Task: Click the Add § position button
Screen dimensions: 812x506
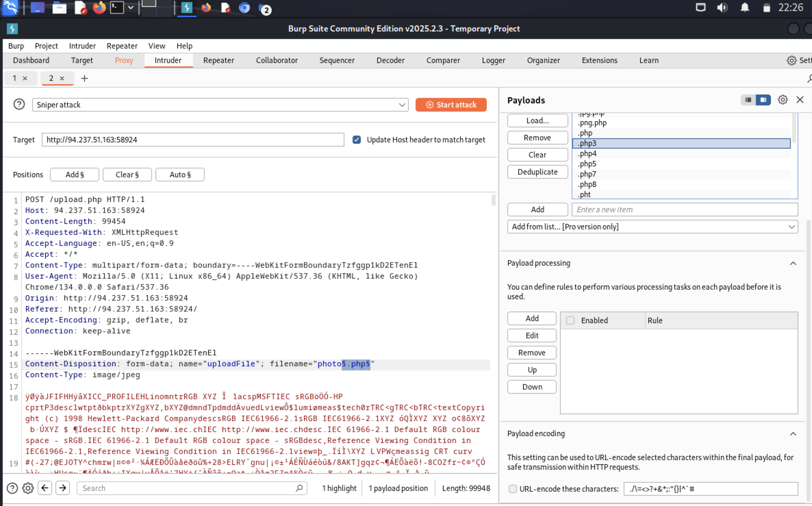Action: (74, 175)
